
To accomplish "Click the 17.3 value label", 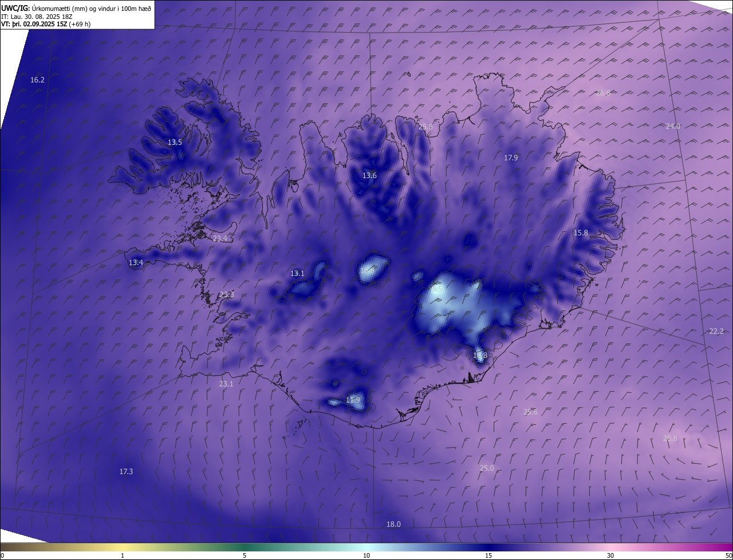I will (126, 472).
